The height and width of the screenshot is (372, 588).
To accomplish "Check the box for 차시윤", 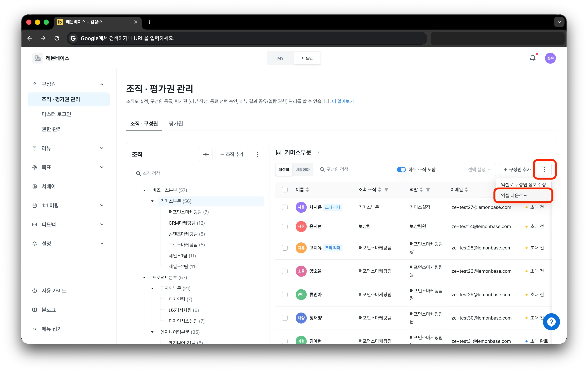I will point(285,207).
